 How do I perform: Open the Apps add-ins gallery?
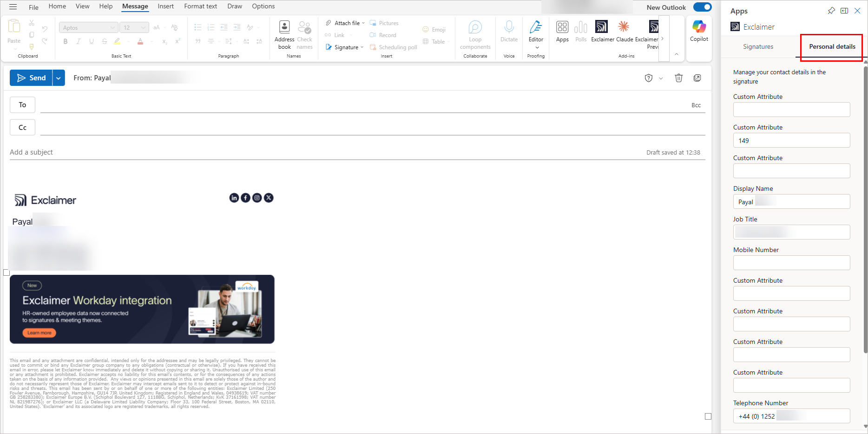pyautogui.click(x=562, y=32)
